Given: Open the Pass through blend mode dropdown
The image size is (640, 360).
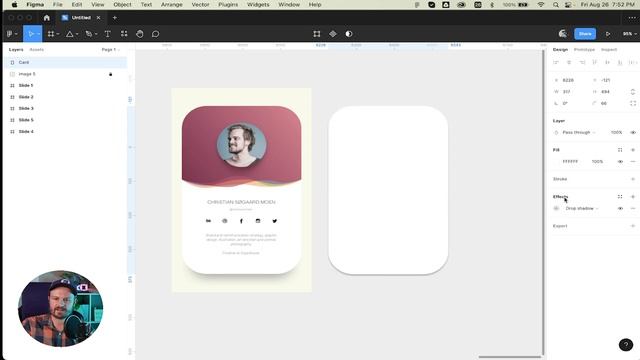Looking at the screenshot, I should coord(579,132).
